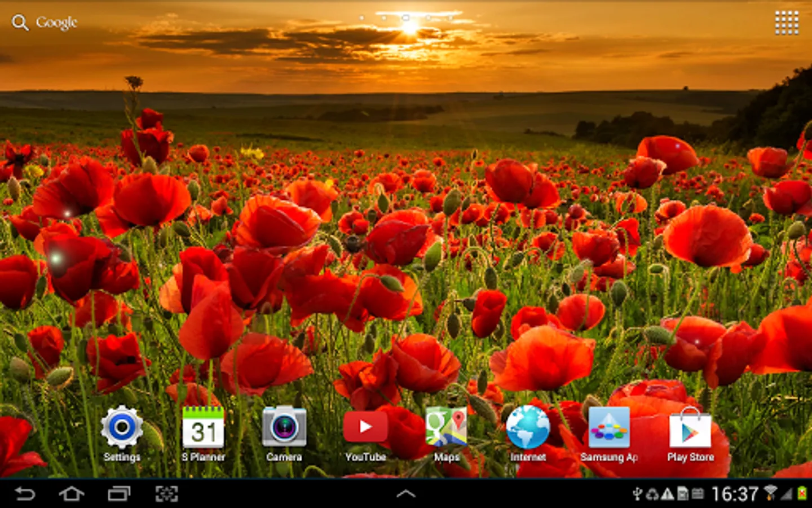Tap the mobile signal strength icon

786,494
